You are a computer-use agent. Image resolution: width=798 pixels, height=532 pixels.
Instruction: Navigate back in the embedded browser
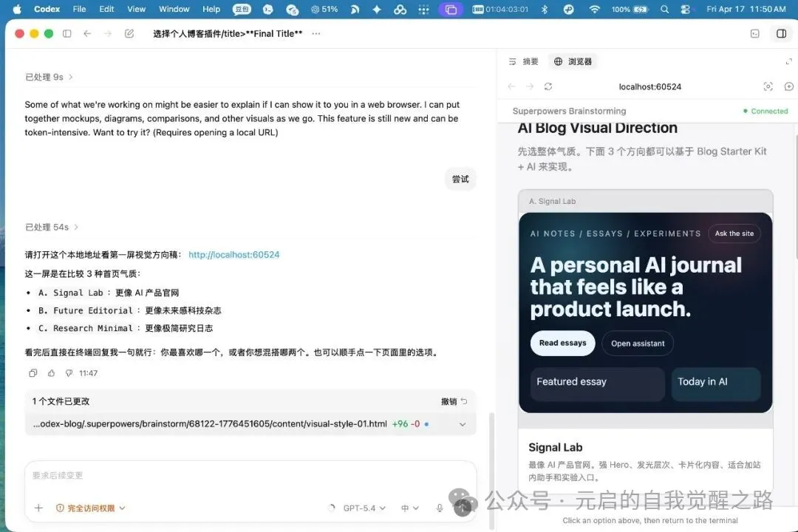coord(511,86)
